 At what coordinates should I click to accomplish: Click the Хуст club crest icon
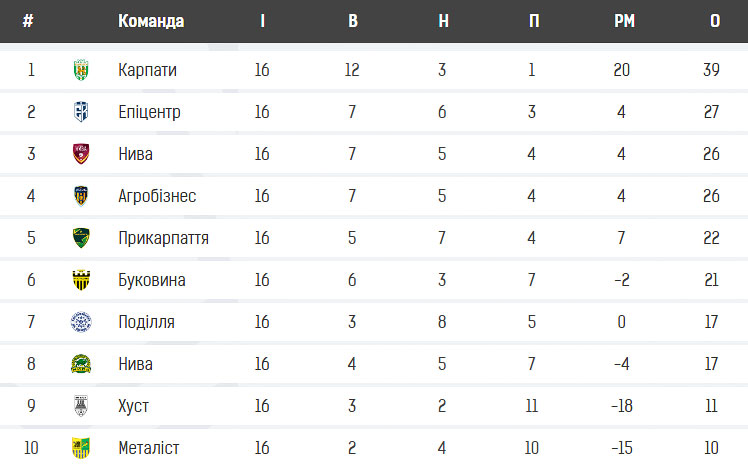(x=81, y=405)
